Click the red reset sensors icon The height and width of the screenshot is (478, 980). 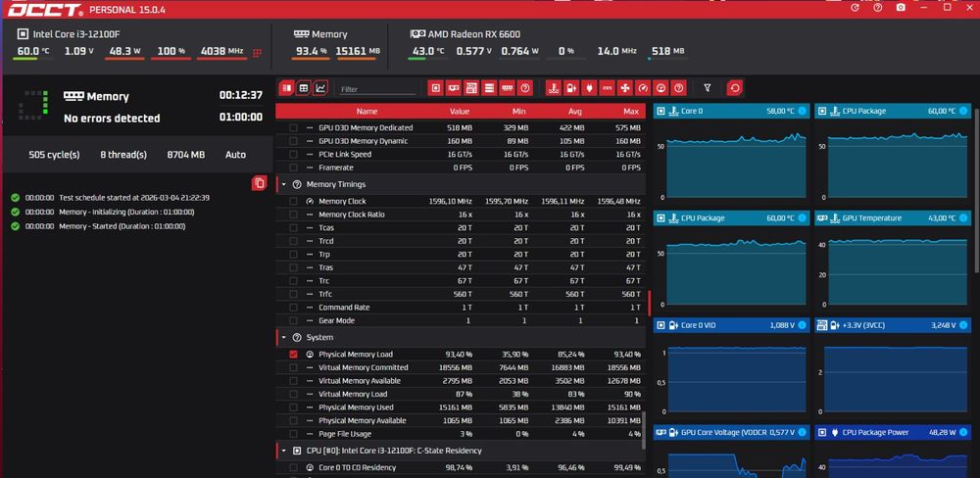click(x=735, y=88)
